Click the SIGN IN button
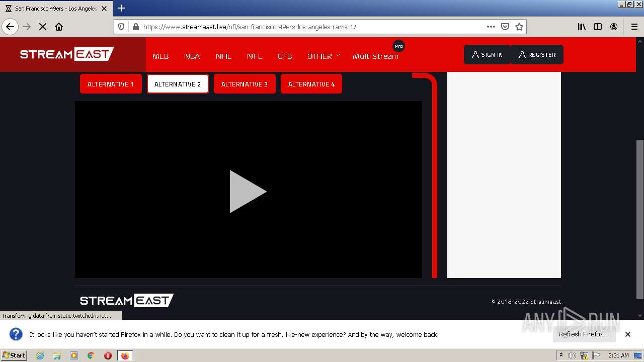This screenshot has width=644, height=362. 487,55
